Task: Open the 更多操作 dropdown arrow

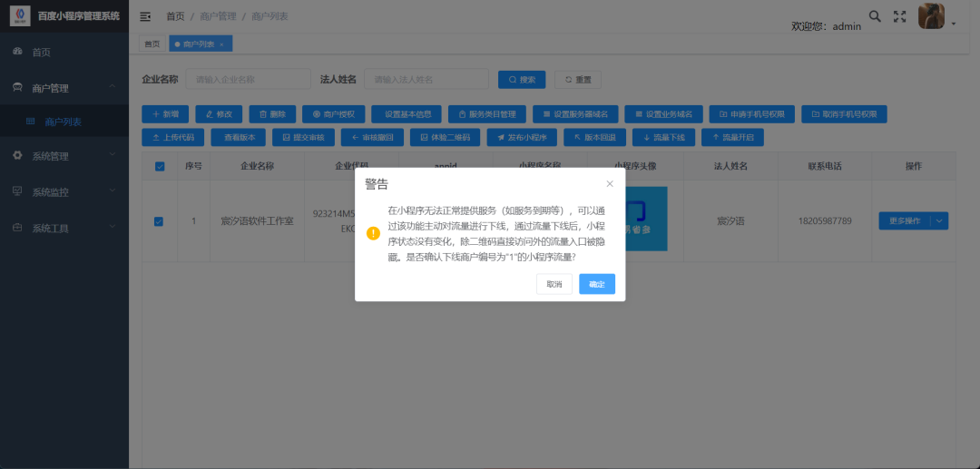Action: 940,221
